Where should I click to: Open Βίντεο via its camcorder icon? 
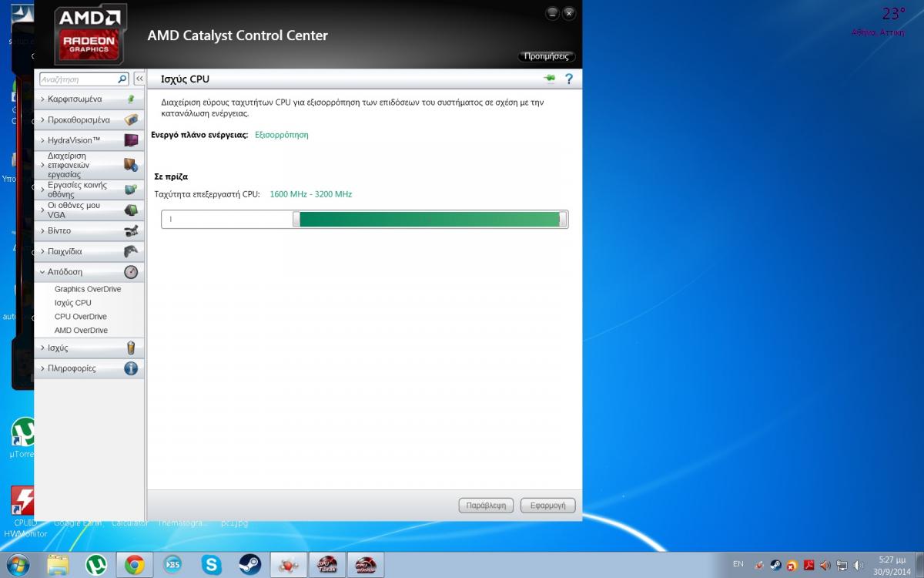pyautogui.click(x=131, y=230)
